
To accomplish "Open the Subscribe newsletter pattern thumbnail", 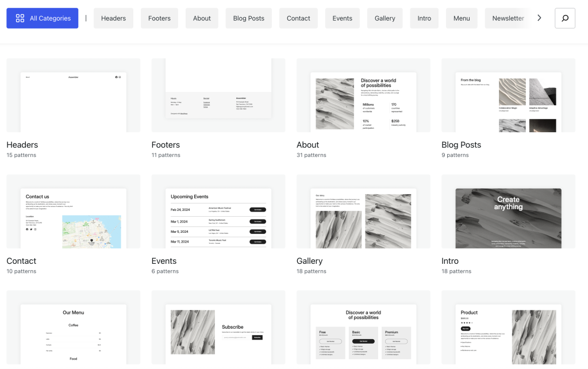I will coord(218,328).
